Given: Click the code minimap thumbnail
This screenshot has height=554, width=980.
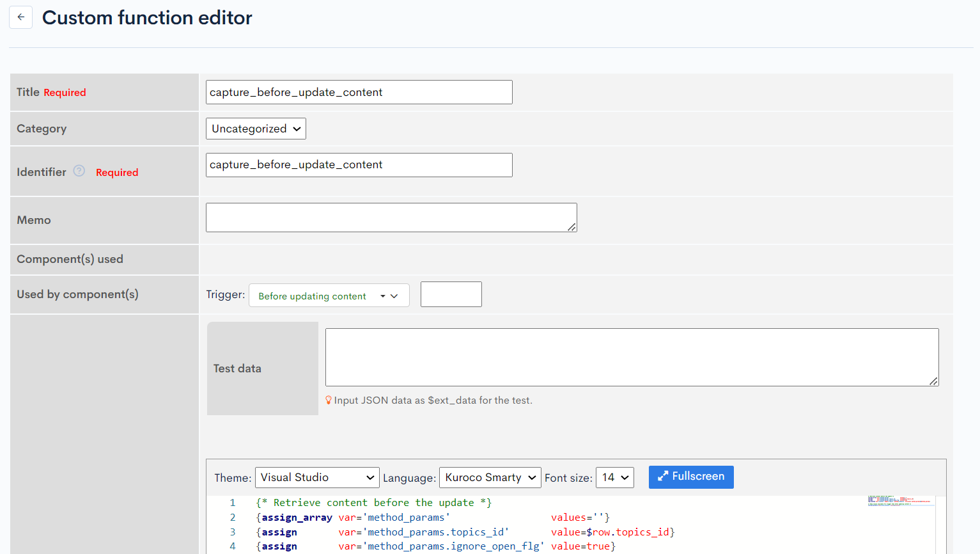Looking at the screenshot, I should (901, 501).
